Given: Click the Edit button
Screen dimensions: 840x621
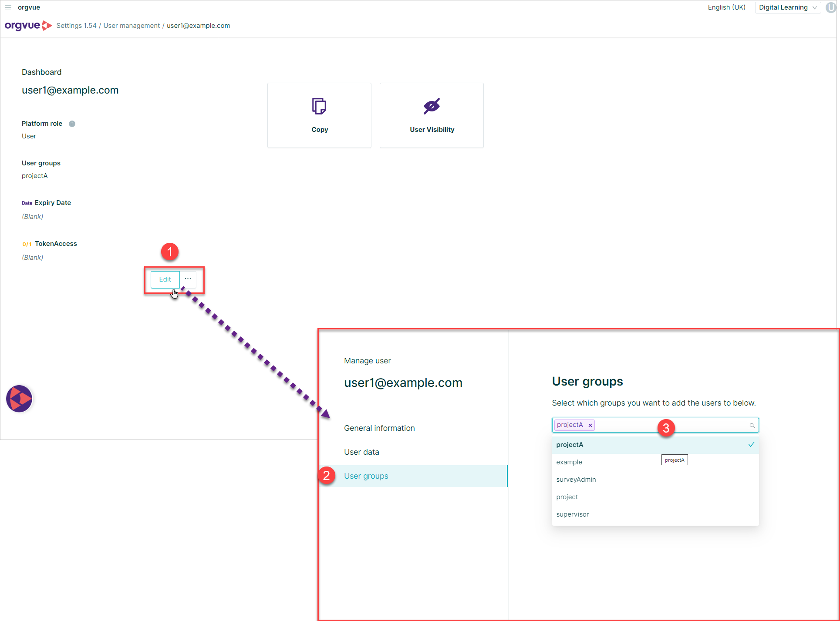Looking at the screenshot, I should pos(165,279).
